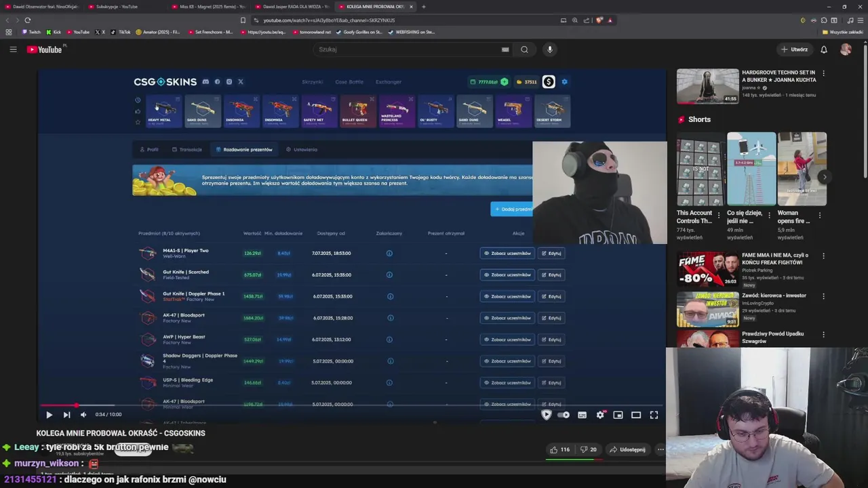Click the Utwórz create button
This screenshot has width=868, height=488.
pos(795,49)
